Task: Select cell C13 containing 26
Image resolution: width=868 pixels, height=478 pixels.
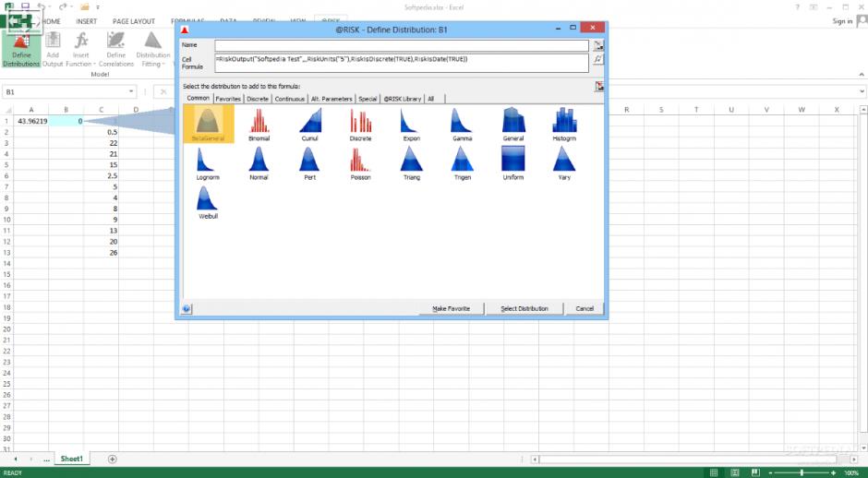Action: pyautogui.click(x=102, y=252)
